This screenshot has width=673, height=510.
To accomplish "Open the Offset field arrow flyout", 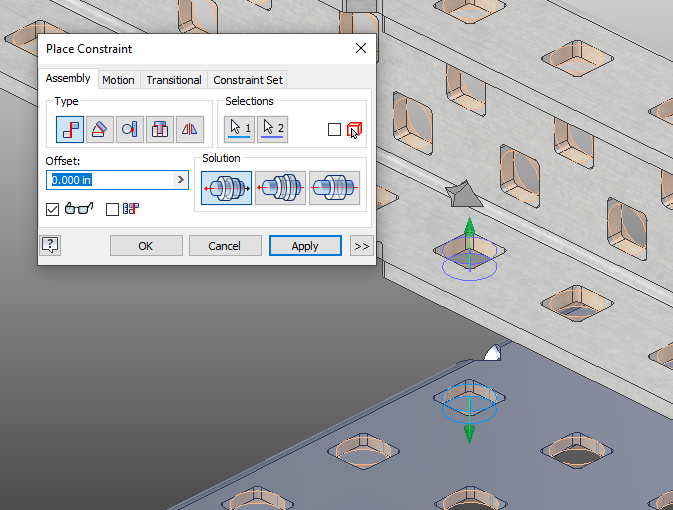I will (x=181, y=180).
